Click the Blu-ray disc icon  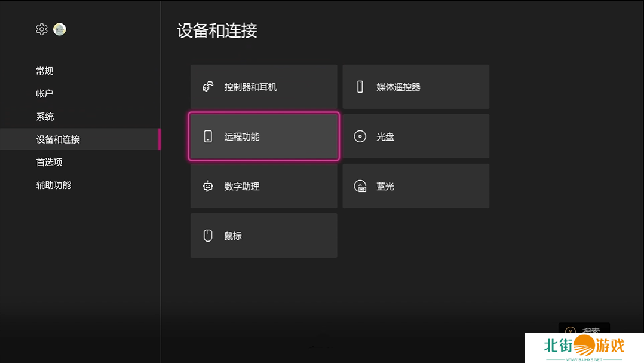click(360, 186)
